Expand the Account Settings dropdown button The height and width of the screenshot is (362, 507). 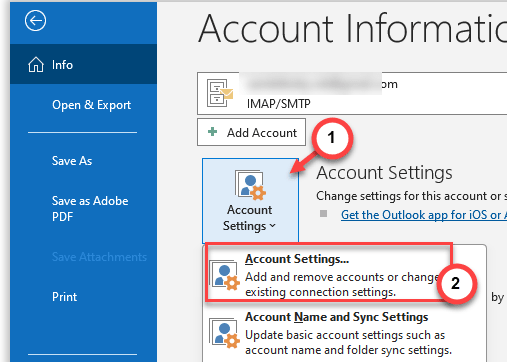click(x=250, y=201)
